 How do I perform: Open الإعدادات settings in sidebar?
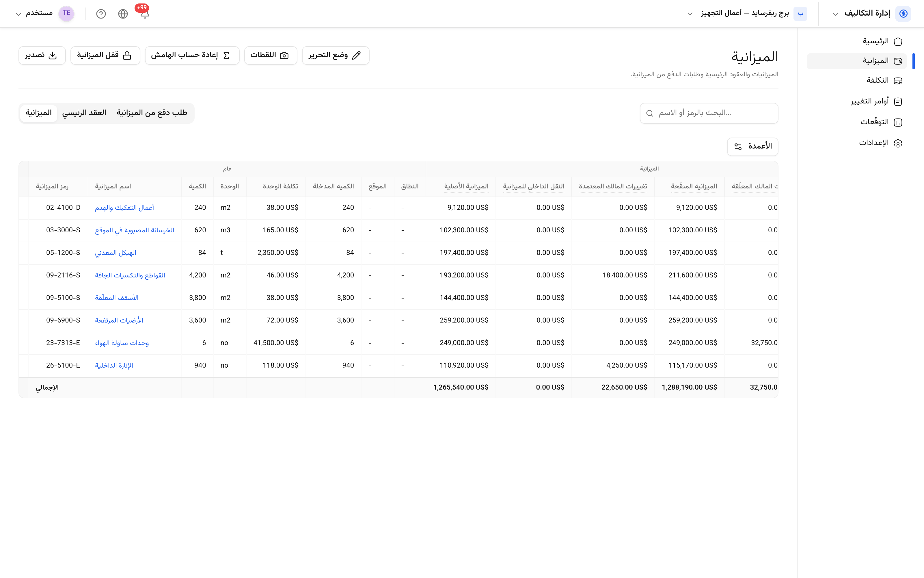coord(856,143)
